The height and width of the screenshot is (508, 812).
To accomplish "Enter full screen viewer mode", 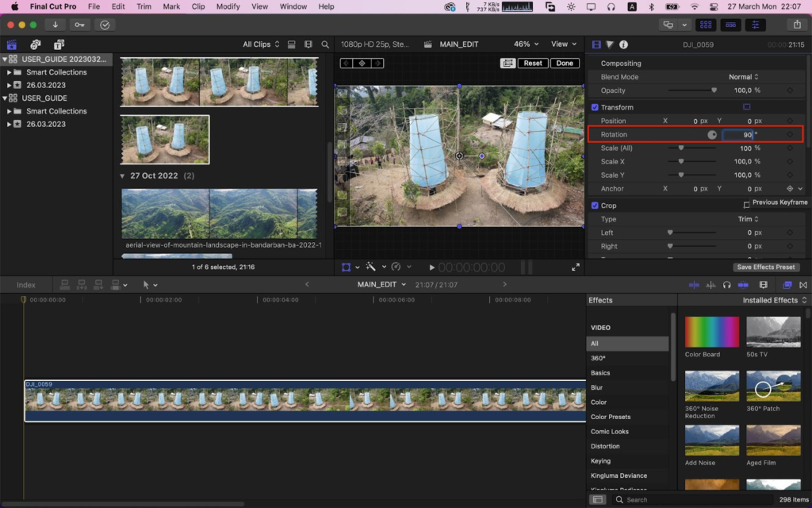I will tap(576, 267).
